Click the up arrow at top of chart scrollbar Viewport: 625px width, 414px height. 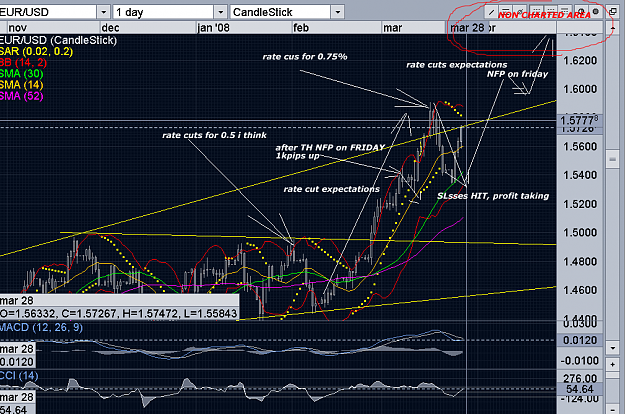point(613,28)
